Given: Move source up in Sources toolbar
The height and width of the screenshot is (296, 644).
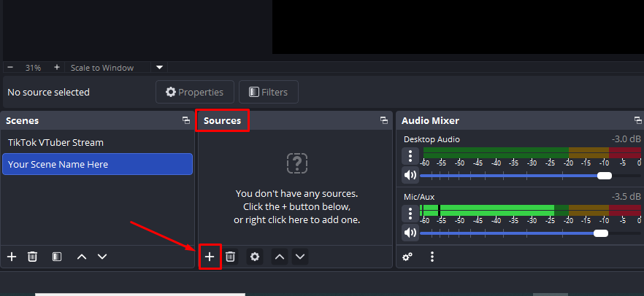Looking at the screenshot, I should (x=279, y=257).
